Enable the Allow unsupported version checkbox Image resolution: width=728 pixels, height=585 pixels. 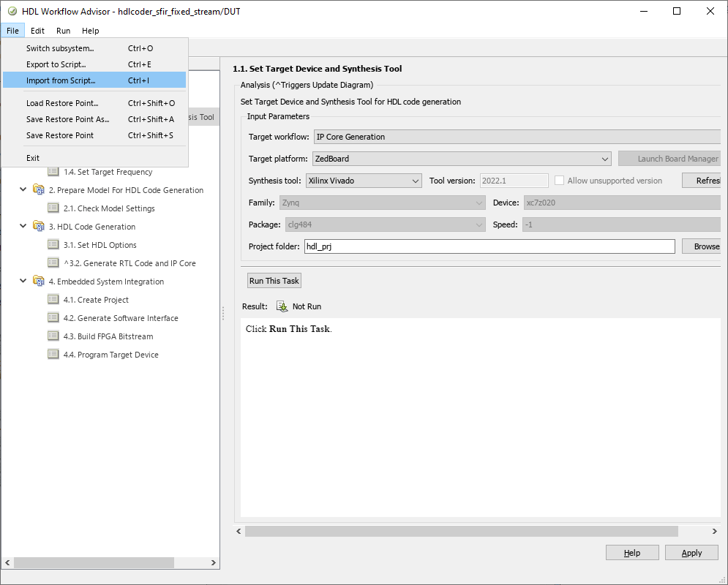pos(560,181)
